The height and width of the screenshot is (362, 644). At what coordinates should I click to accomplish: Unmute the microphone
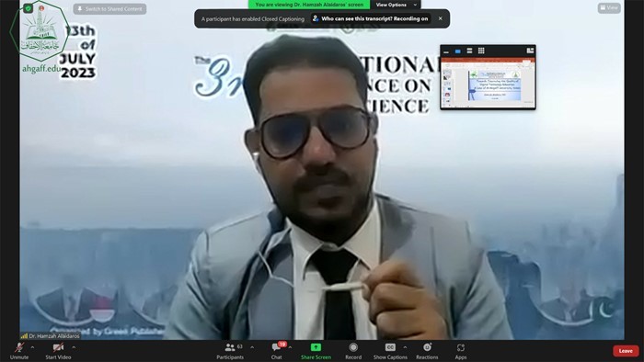point(19,351)
